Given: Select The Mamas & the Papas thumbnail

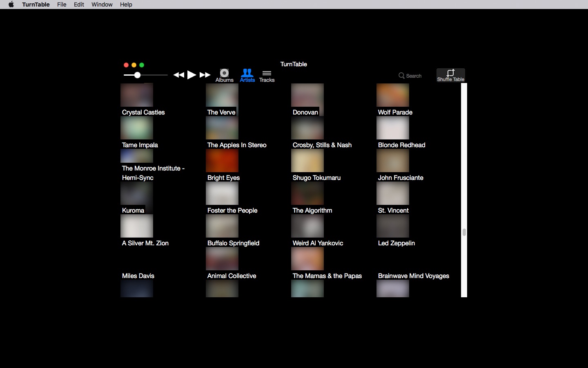Looking at the screenshot, I should pos(307,258).
